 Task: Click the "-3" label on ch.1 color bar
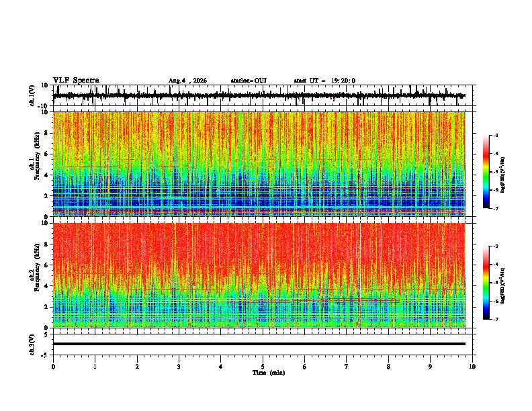coord(495,136)
